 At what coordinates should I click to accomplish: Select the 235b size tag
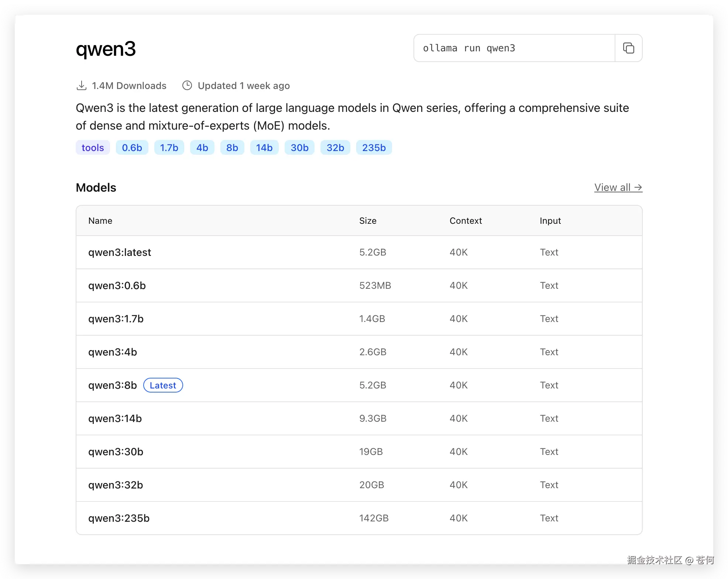pyautogui.click(x=374, y=148)
